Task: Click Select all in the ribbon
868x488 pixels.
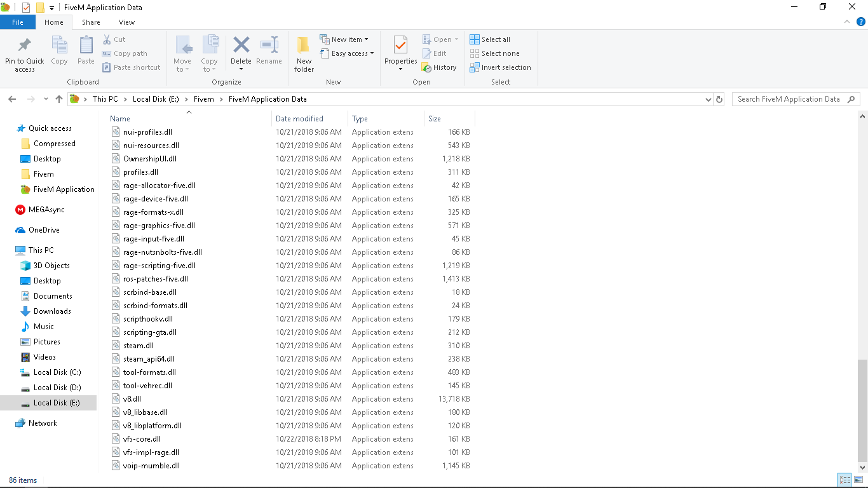Action: pos(490,39)
